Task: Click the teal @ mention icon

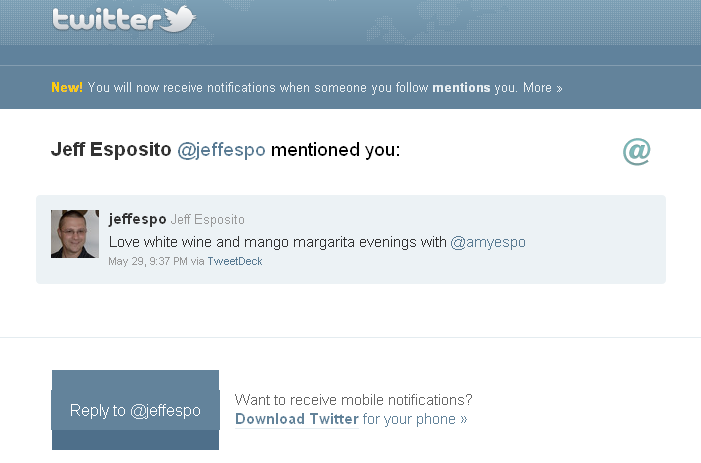Action: (637, 152)
